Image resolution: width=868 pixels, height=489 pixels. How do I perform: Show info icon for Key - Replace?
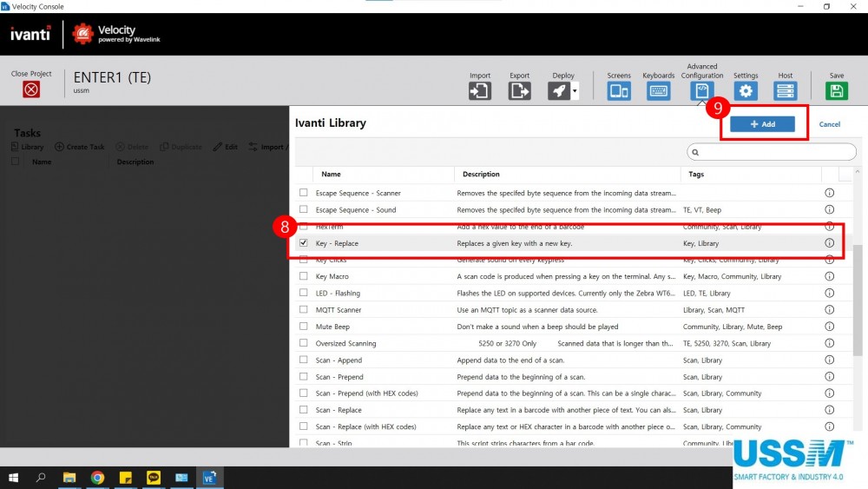click(829, 242)
